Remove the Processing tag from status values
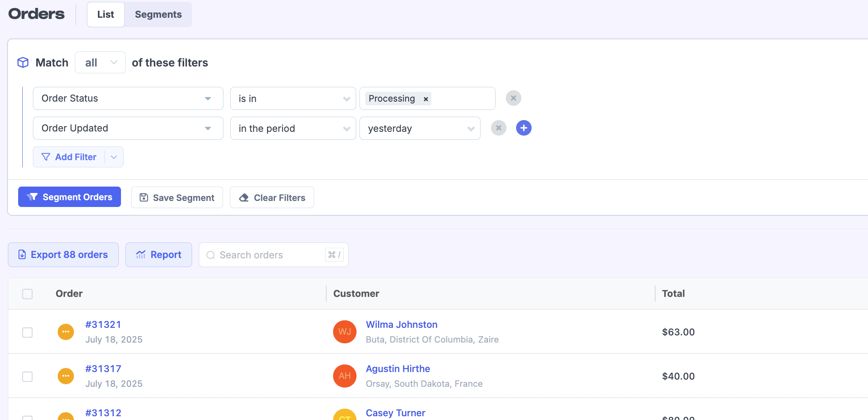This screenshot has height=420, width=868. 426,99
